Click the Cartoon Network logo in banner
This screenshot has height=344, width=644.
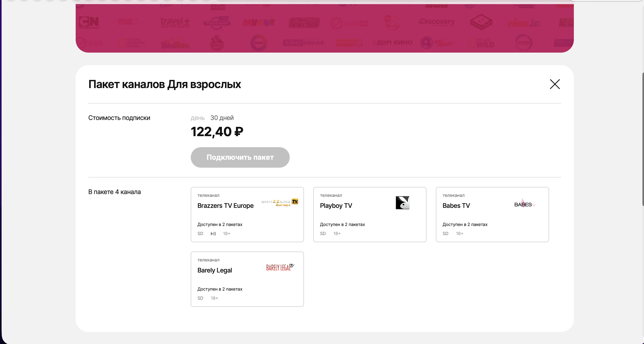(89, 22)
